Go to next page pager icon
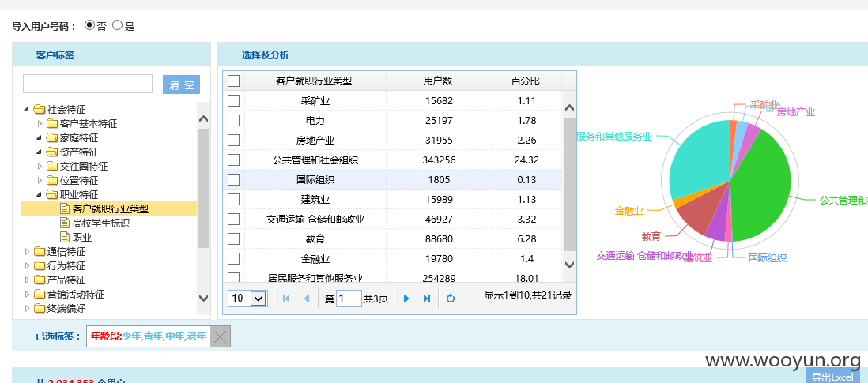Viewport: 868px width, 383px height. click(x=406, y=299)
